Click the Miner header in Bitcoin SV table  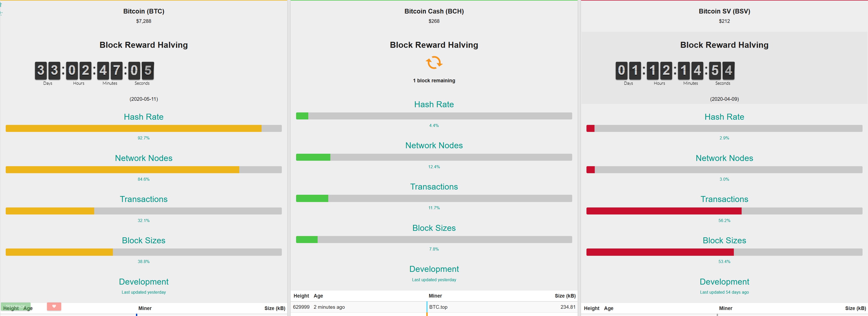(x=726, y=308)
